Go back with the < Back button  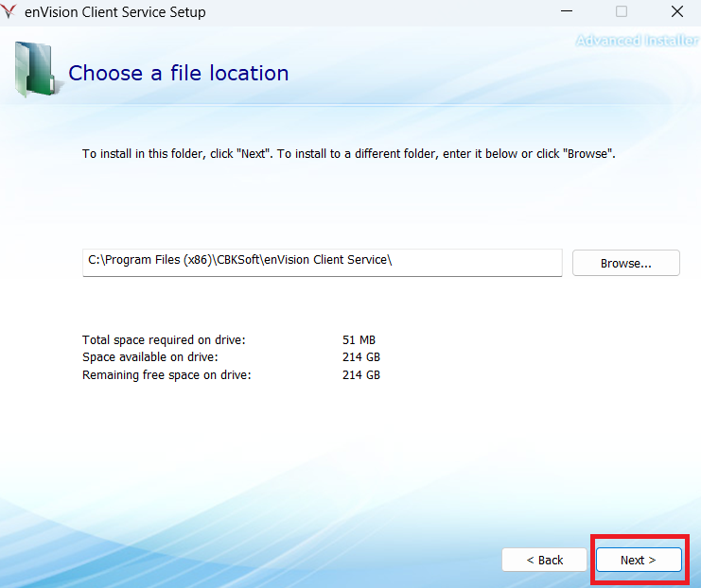(x=544, y=560)
